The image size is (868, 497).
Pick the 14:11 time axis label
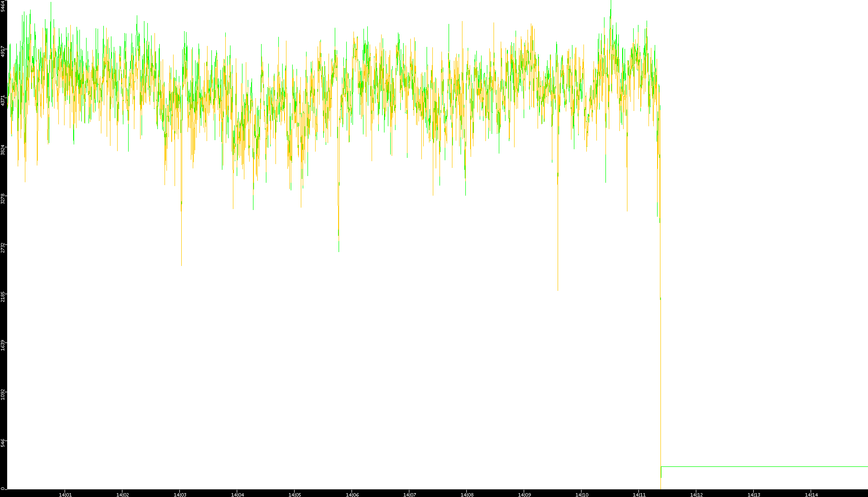pos(639,495)
